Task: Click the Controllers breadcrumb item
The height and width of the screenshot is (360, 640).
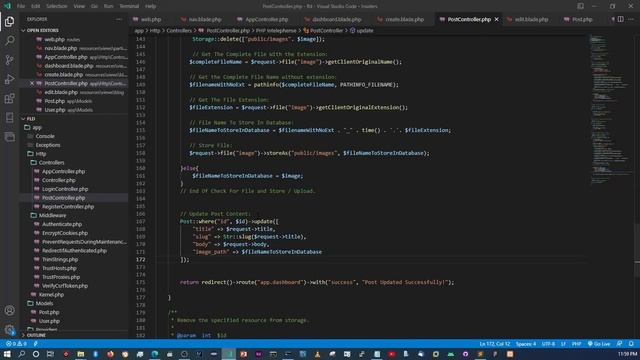Action: click(x=179, y=30)
